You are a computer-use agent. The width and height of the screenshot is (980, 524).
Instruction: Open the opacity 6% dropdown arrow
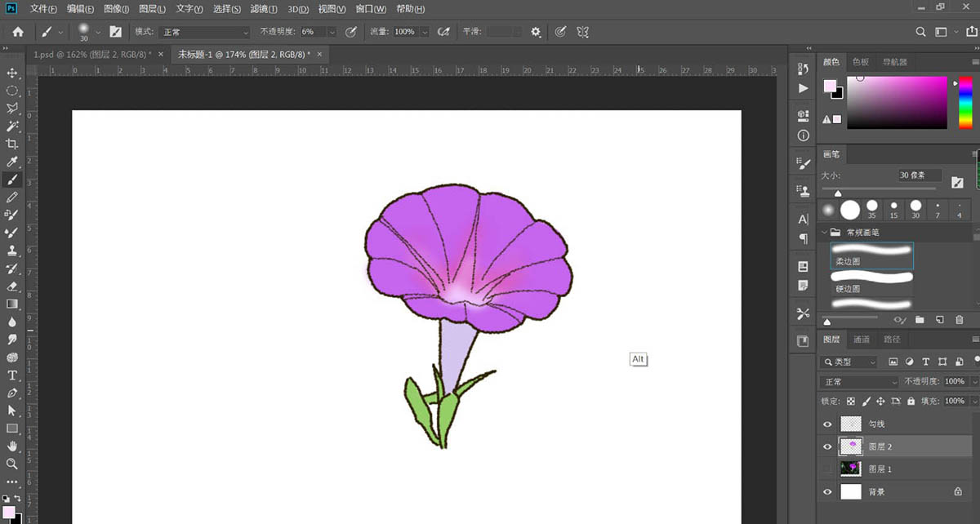(332, 32)
